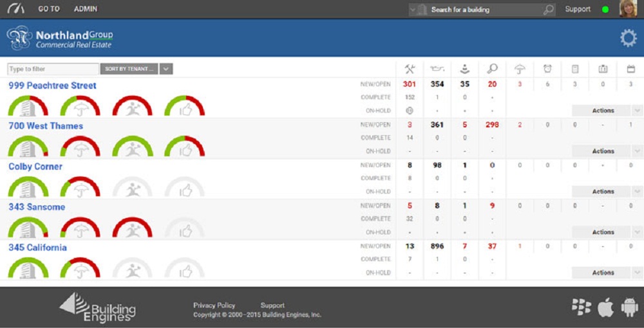
Task: Open the ADMIN menu
Action: coord(86,9)
